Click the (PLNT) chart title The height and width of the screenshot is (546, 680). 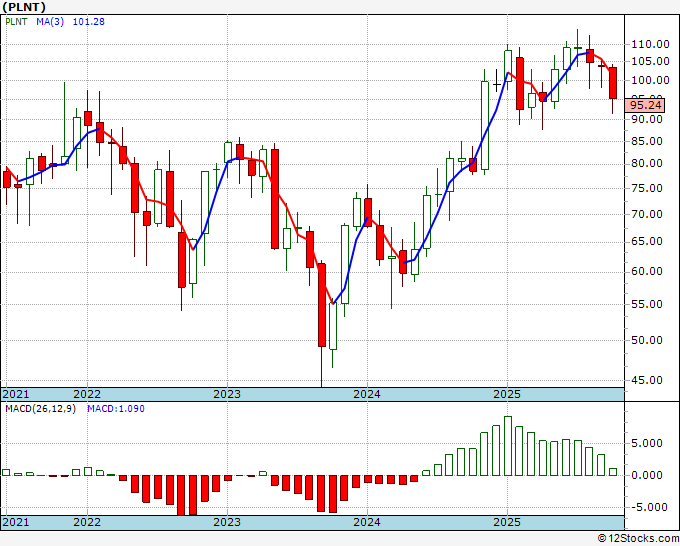pos(24,7)
